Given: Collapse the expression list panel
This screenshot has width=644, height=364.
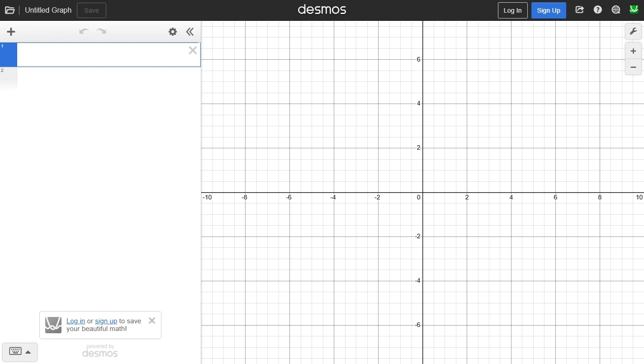Looking at the screenshot, I should (x=190, y=32).
